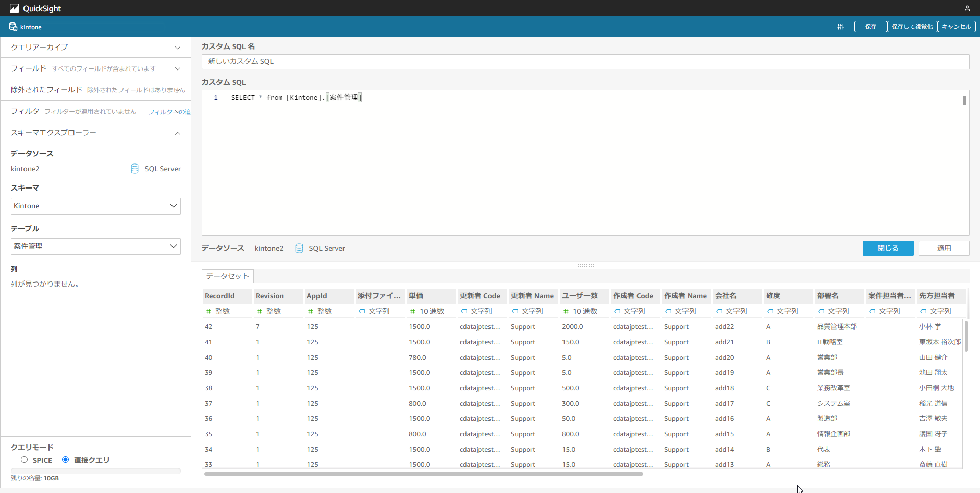This screenshot has width=980, height=493.
Task: Click string type icon under 案件担当者 column
Action: [x=872, y=311]
